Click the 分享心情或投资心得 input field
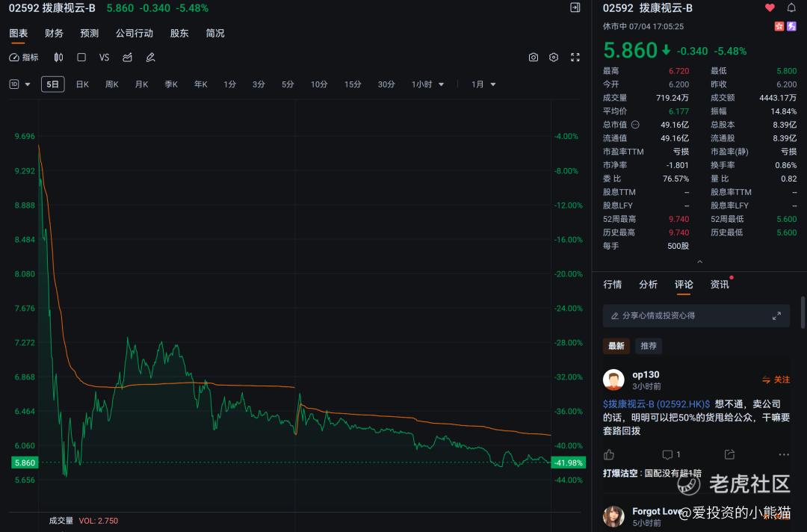This screenshot has height=532, width=807. pyautogui.click(x=696, y=316)
